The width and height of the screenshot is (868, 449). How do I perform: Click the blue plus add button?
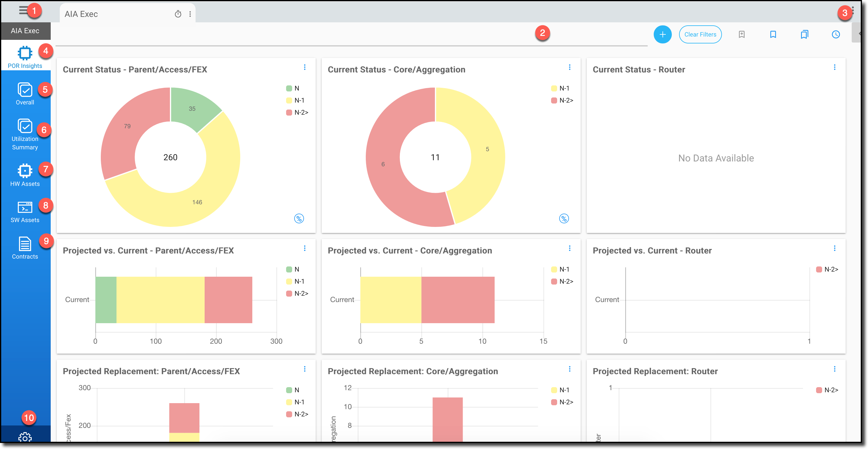(x=662, y=34)
